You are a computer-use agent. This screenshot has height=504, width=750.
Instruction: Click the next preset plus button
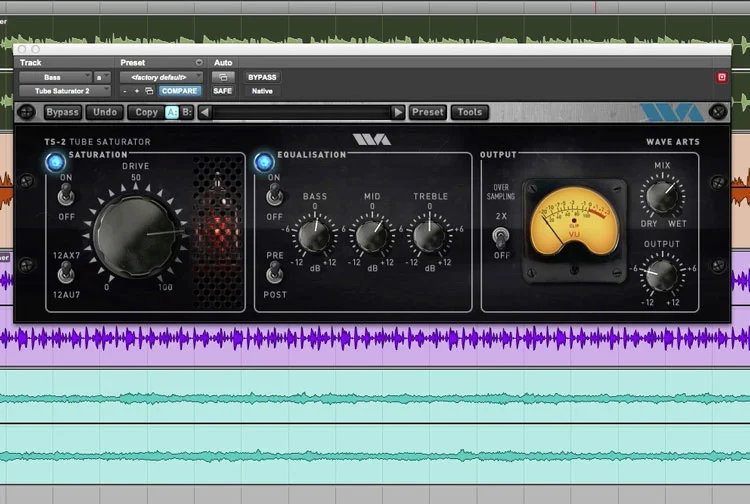[137, 91]
